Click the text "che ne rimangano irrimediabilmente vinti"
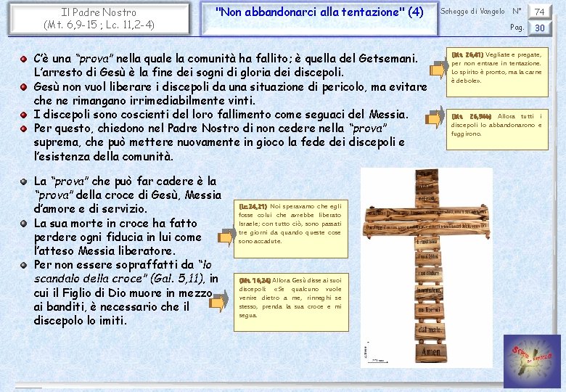Viewport: 566px width, 392px height. tap(144, 100)
